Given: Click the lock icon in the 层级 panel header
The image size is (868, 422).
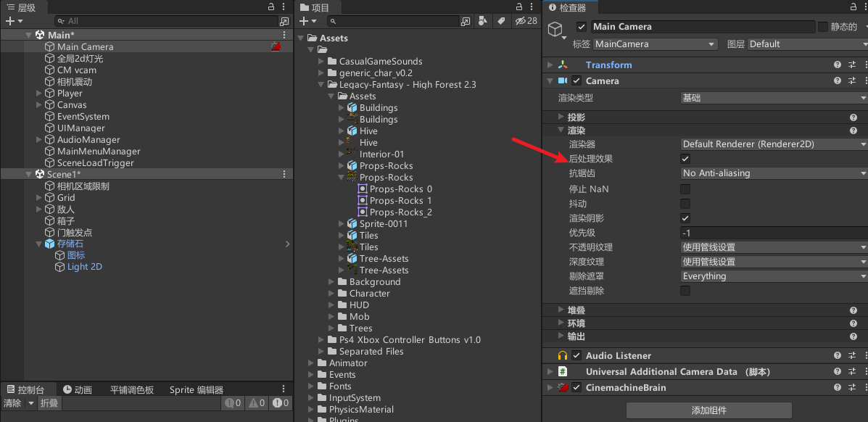Looking at the screenshot, I should pos(271,7).
